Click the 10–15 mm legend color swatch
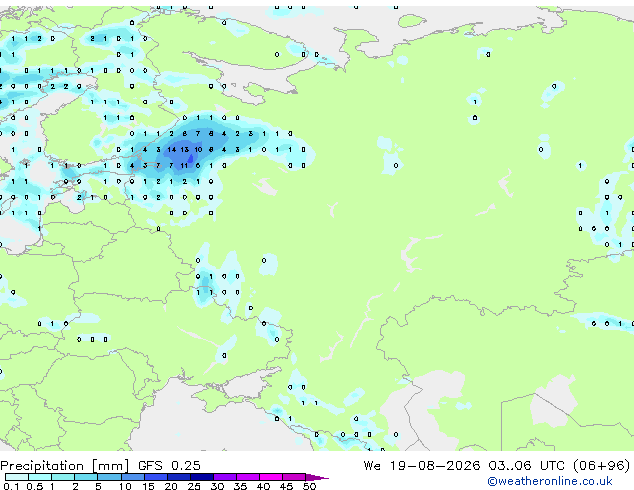Viewport: 634px width, 490px height. [x=133, y=477]
